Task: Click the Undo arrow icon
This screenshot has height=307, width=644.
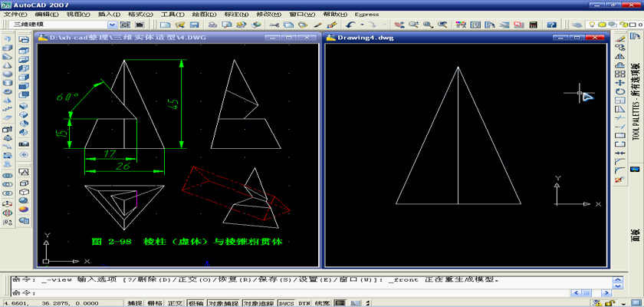Action: pyautogui.click(x=351, y=25)
